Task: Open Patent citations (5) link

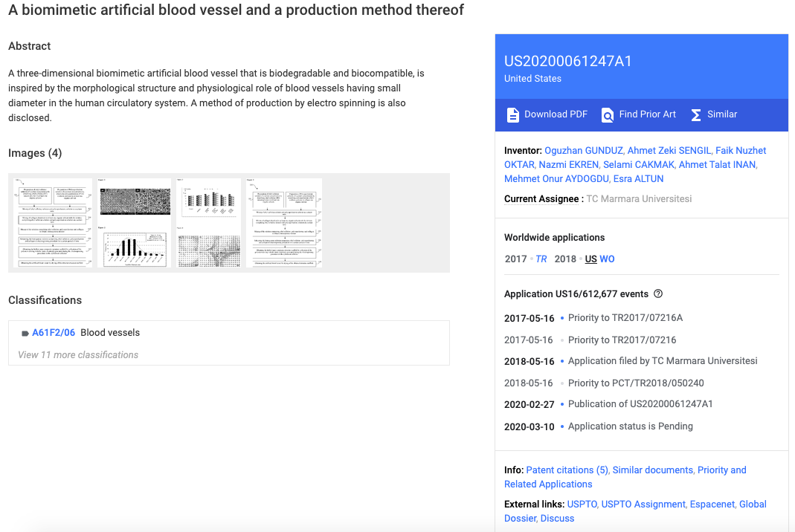Action: pyautogui.click(x=567, y=470)
